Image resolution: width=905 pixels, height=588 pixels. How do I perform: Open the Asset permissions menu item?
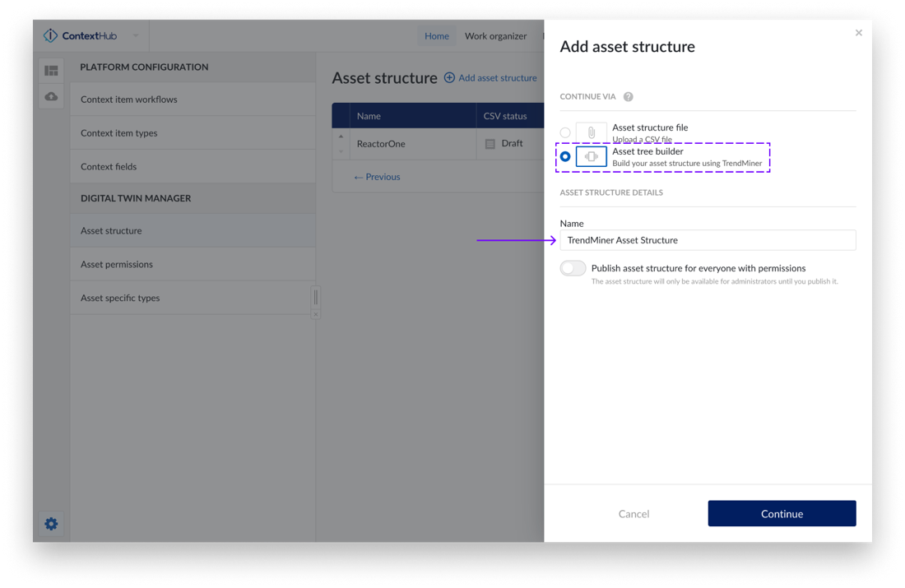117,265
